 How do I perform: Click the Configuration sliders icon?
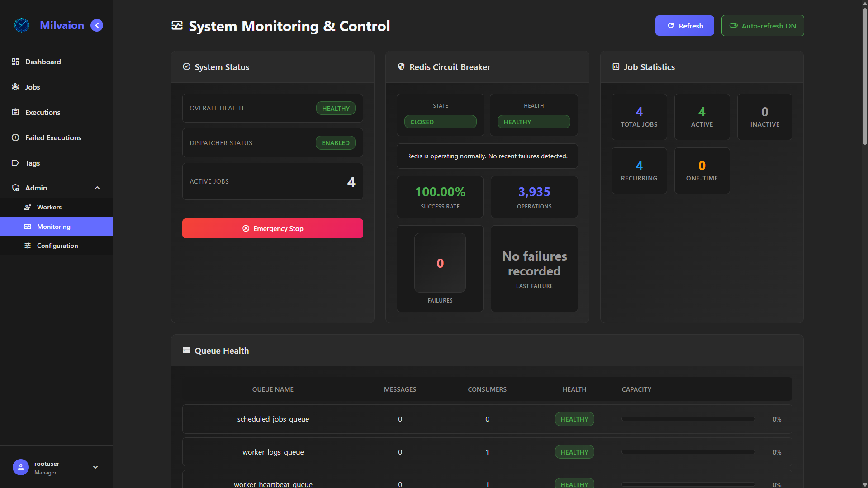[x=28, y=246]
